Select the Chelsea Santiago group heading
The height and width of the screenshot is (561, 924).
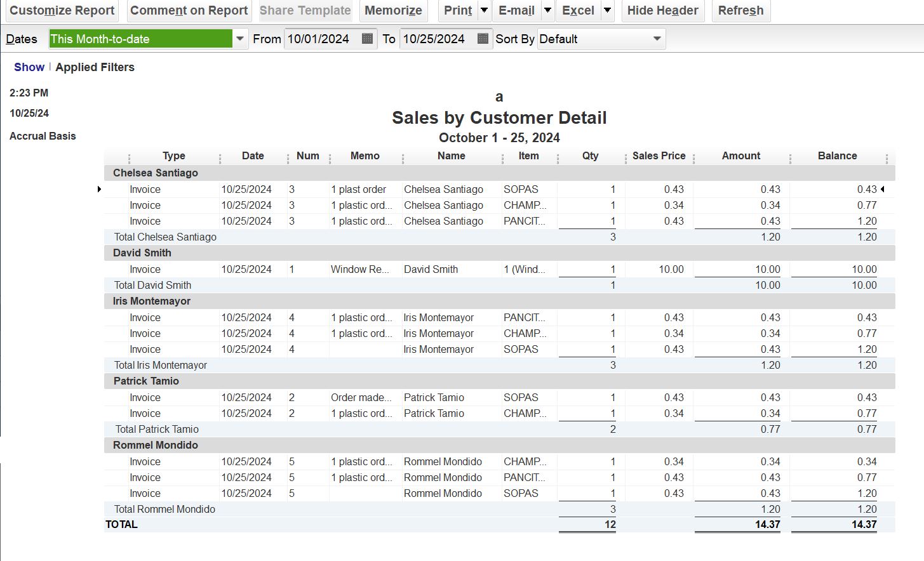coord(156,173)
